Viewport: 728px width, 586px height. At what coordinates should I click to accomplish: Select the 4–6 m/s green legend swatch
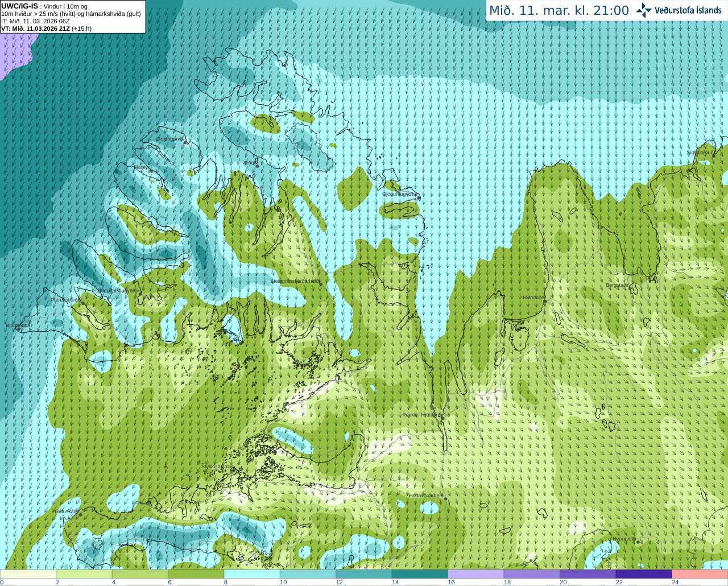(x=140, y=574)
